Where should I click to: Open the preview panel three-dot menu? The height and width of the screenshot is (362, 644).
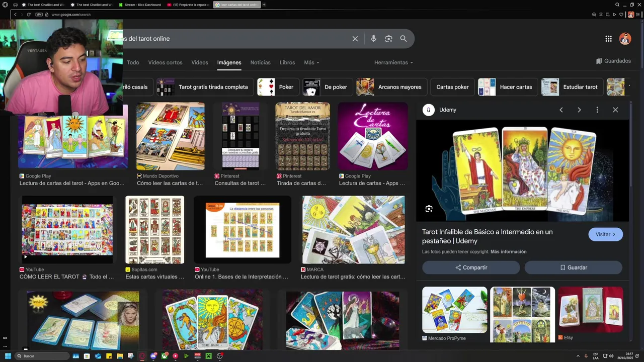point(597,110)
